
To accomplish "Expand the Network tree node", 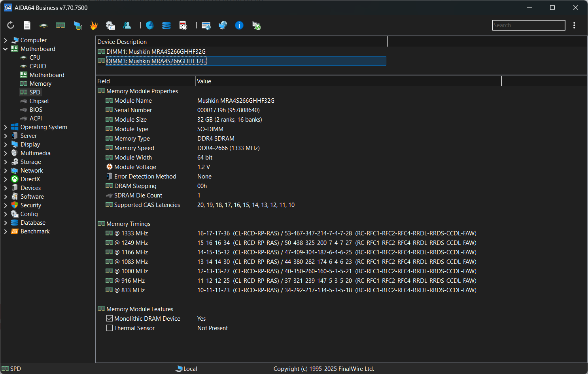I will (6, 171).
